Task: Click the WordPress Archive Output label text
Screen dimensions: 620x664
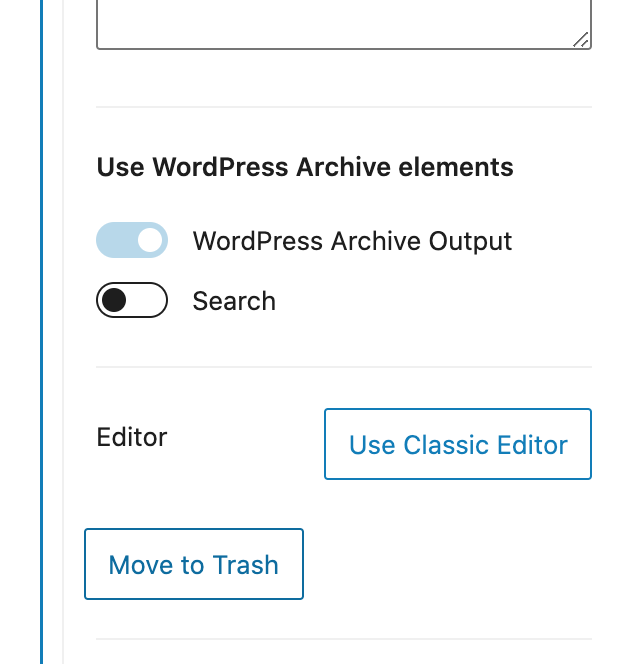Action: [352, 241]
